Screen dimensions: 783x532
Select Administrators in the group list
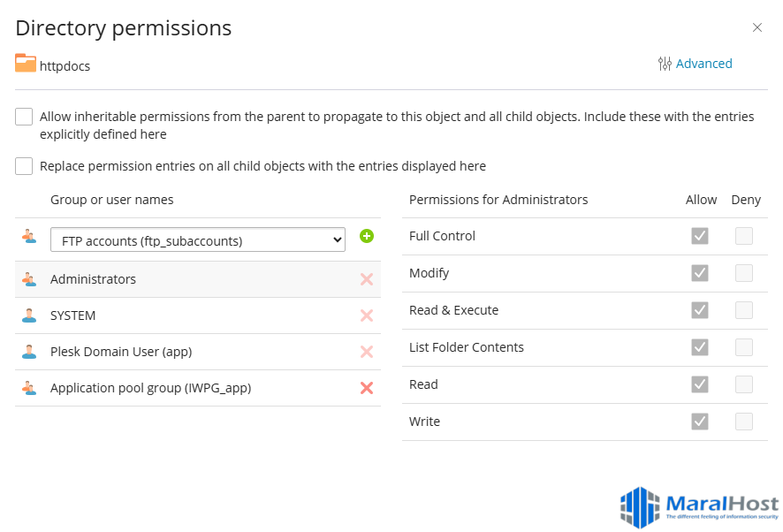pyautogui.click(x=94, y=279)
